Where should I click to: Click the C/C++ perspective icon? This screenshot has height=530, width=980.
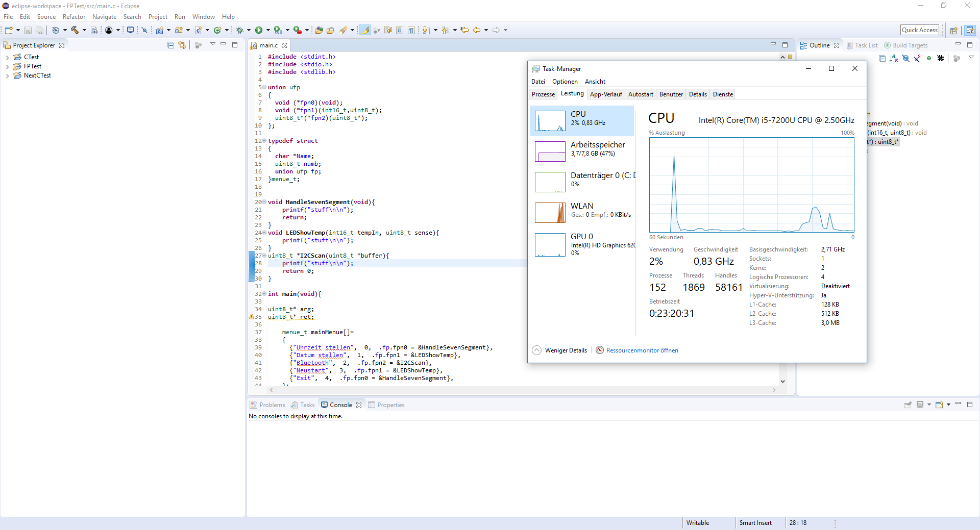[x=970, y=31]
